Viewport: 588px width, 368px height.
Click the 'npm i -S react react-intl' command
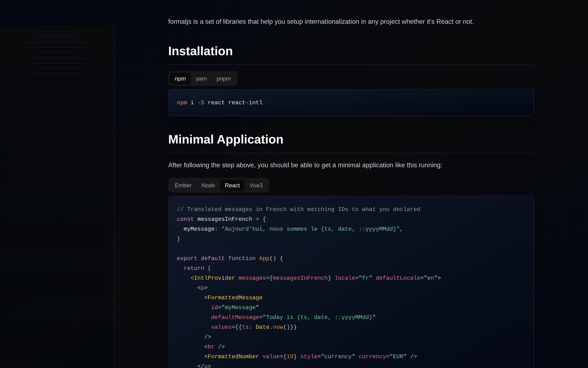click(220, 102)
